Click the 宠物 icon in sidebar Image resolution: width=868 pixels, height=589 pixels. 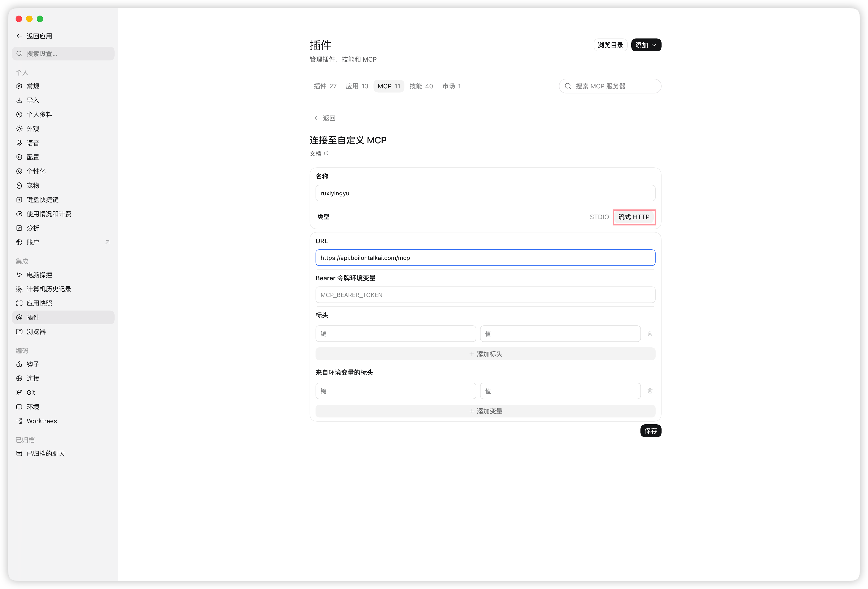[x=19, y=185]
